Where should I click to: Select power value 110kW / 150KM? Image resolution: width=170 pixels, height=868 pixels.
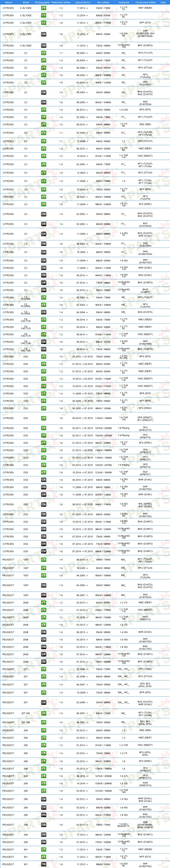[103, 450]
